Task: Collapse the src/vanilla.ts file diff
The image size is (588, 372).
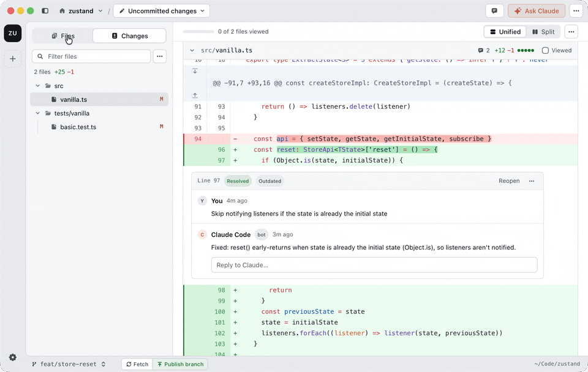Action: click(x=192, y=50)
